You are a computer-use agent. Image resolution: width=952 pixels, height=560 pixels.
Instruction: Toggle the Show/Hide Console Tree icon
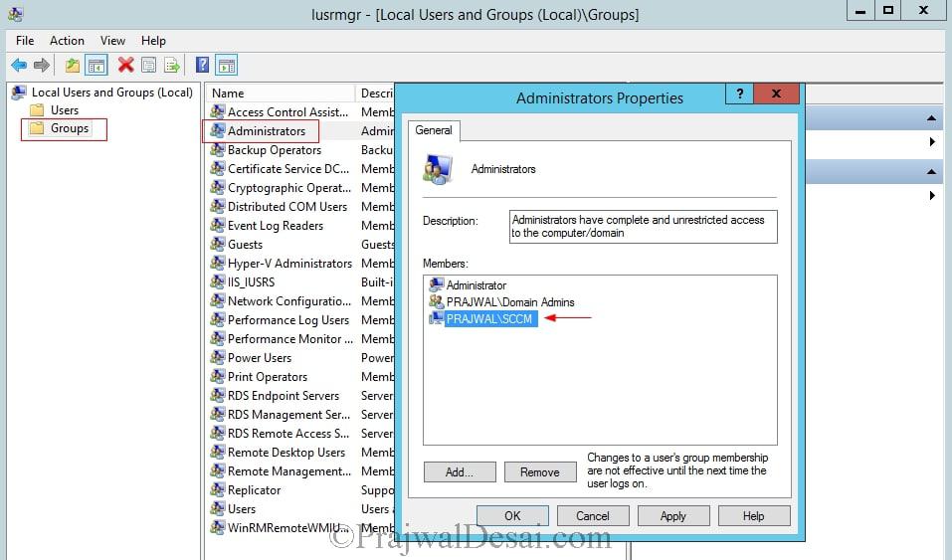tap(95, 65)
